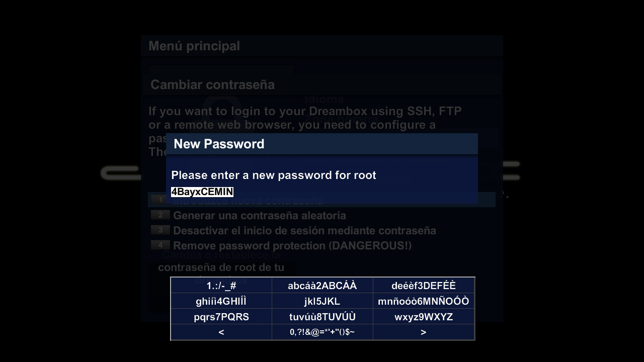Choose "Desactivar el inicio de sesión mediante contraseña"
This screenshot has width=644, height=362.
click(x=304, y=231)
